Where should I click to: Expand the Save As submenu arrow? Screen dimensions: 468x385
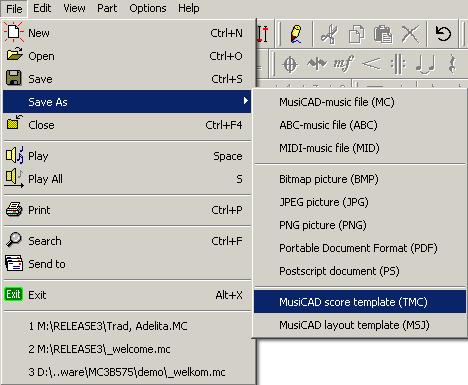[x=246, y=101]
